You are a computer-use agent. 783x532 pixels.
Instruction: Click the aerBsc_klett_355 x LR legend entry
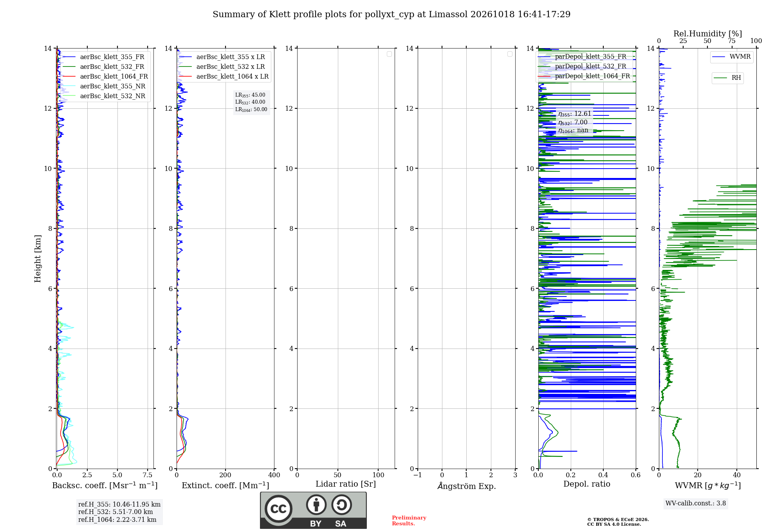[222, 57]
